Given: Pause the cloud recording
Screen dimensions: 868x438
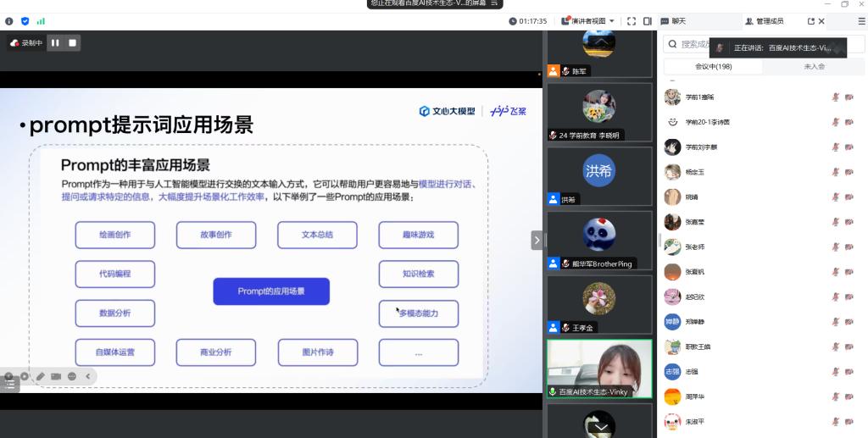Looking at the screenshot, I should 55,42.
